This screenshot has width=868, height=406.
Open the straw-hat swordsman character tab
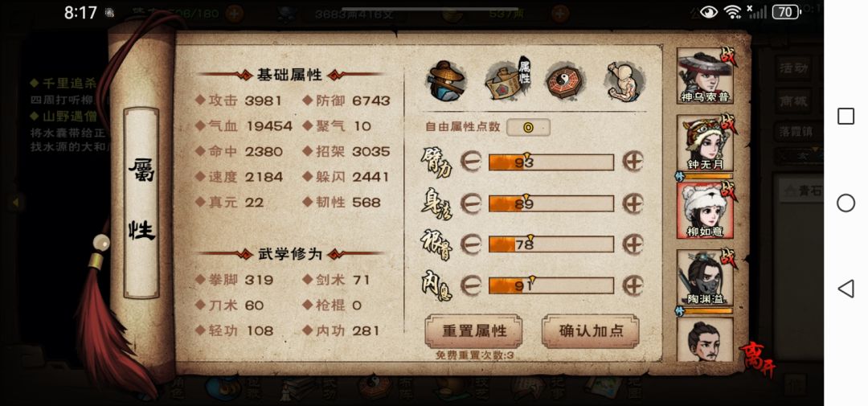447,81
